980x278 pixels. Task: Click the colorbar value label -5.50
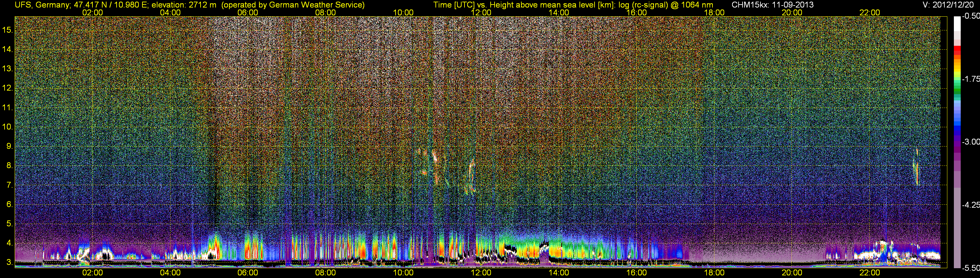click(971, 268)
